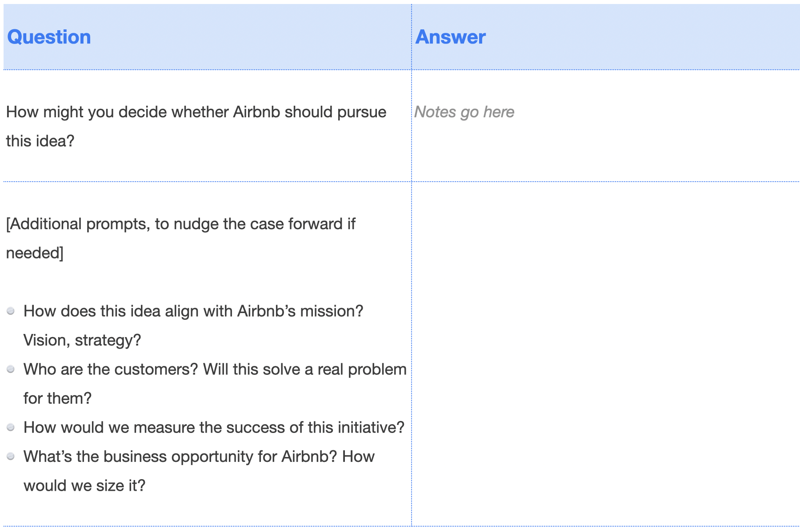800x532 pixels.
Task: Click "How would we measure the success" text
Action: coord(214,428)
